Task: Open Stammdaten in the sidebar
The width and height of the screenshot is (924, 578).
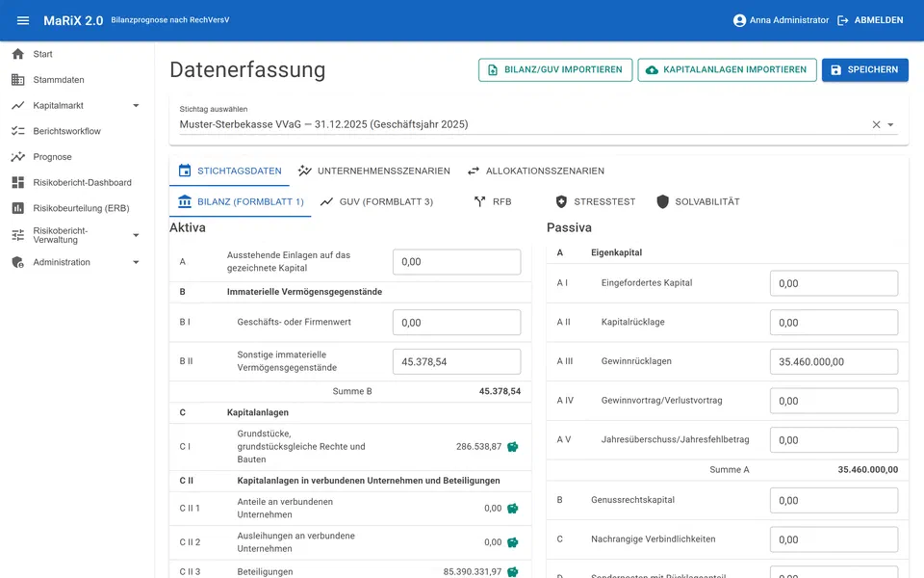Action: tap(77, 80)
